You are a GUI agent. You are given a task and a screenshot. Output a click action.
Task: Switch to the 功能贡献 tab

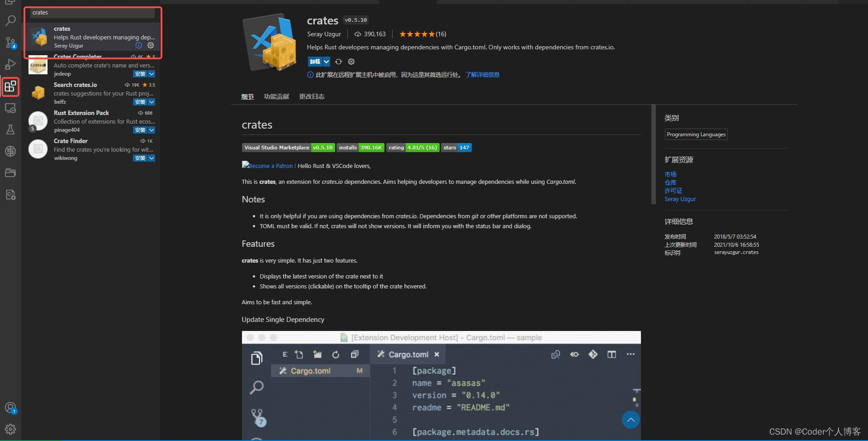276,96
